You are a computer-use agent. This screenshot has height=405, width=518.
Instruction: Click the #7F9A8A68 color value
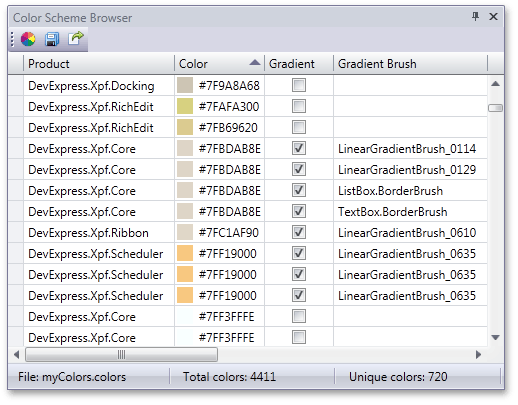click(x=229, y=86)
